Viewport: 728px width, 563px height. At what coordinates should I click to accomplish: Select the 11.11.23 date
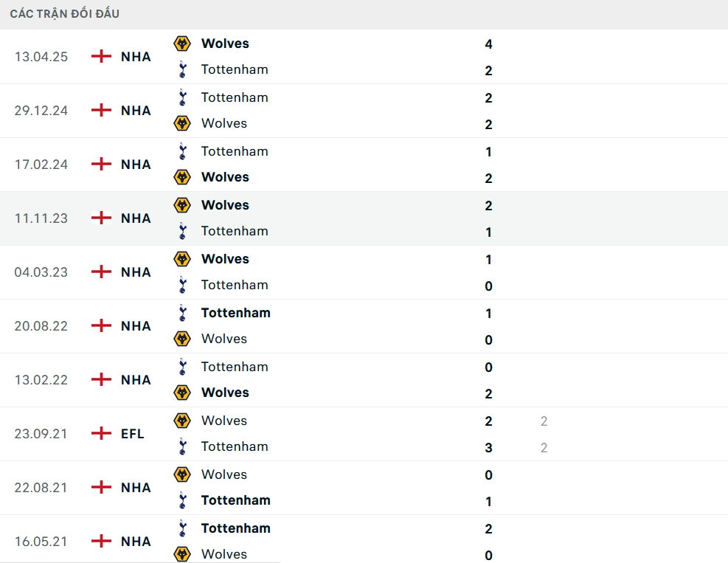(41, 218)
